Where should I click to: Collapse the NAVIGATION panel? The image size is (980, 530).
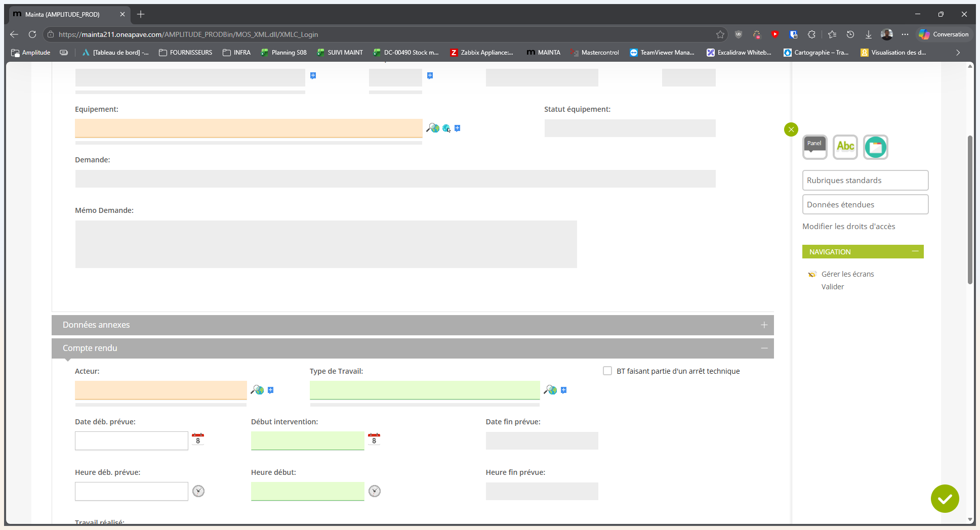(915, 251)
